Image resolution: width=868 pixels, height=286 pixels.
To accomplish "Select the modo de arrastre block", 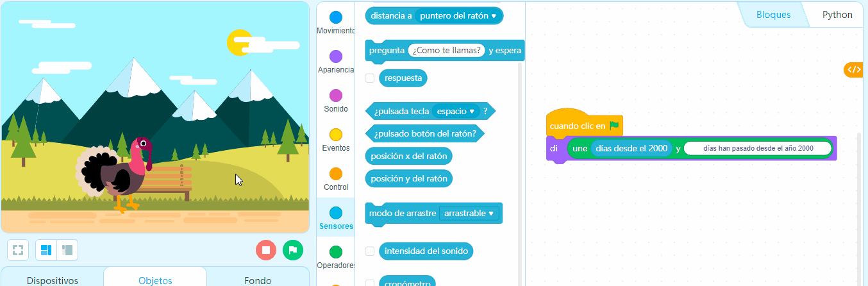I will point(403,213).
